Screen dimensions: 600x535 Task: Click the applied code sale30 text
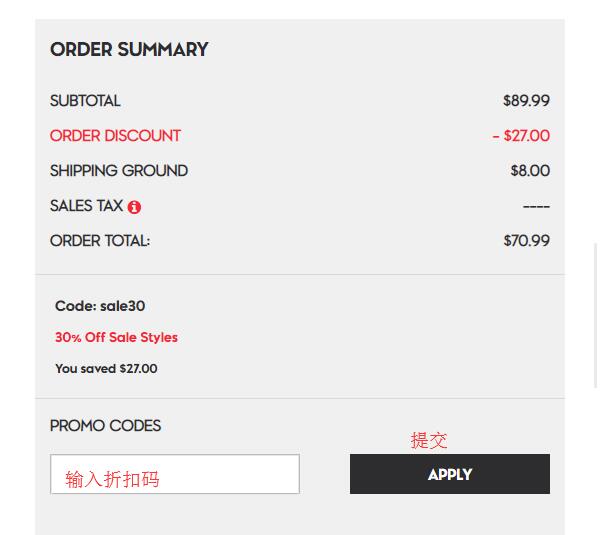point(100,306)
